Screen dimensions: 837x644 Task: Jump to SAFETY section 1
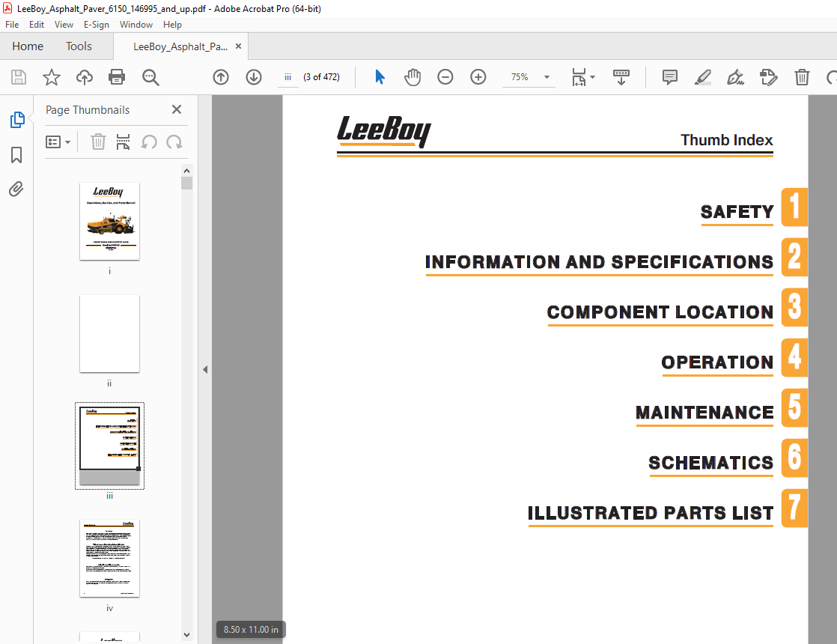(737, 212)
